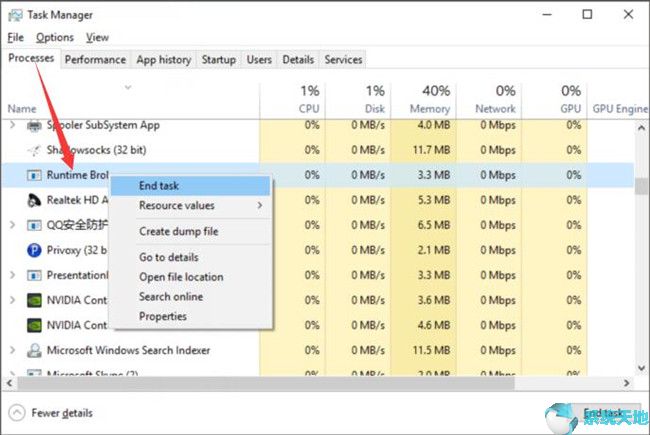This screenshot has height=435, width=650.
Task: Expand the first NVIDIA Container group
Action: [12, 300]
